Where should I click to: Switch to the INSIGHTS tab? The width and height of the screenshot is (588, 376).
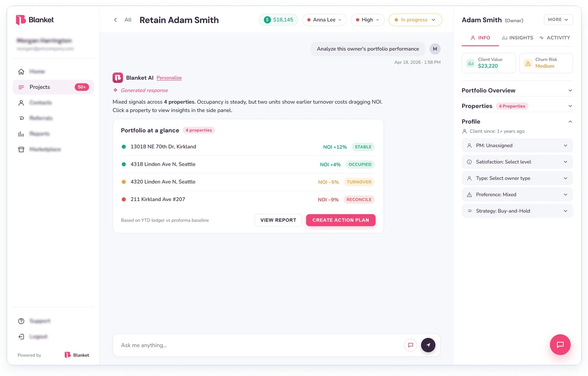click(x=517, y=38)
